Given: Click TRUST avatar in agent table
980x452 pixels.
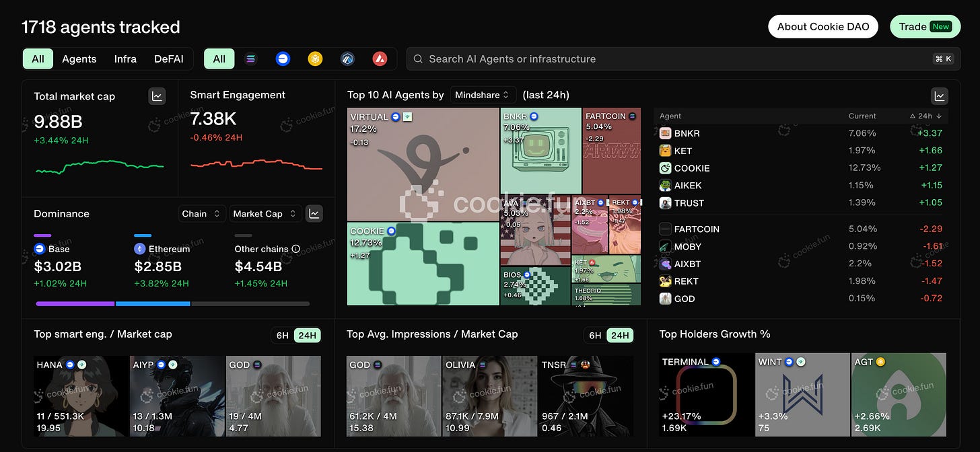Looking at the screenshot, I should (665, 203).
